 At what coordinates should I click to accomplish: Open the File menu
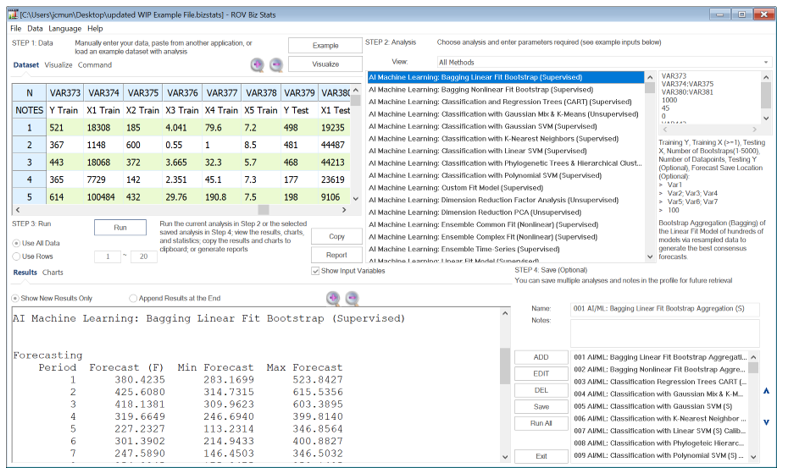coord(16,29)
